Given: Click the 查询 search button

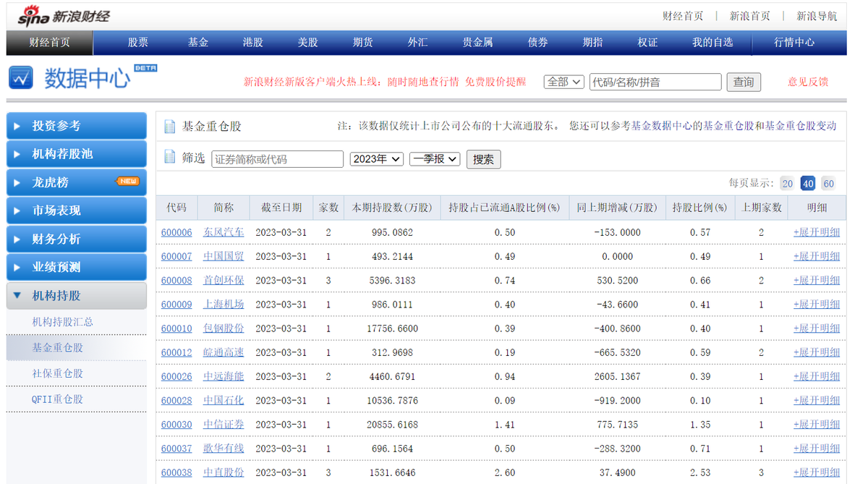Looking at the screenshot, I should [x=744, y=82].
